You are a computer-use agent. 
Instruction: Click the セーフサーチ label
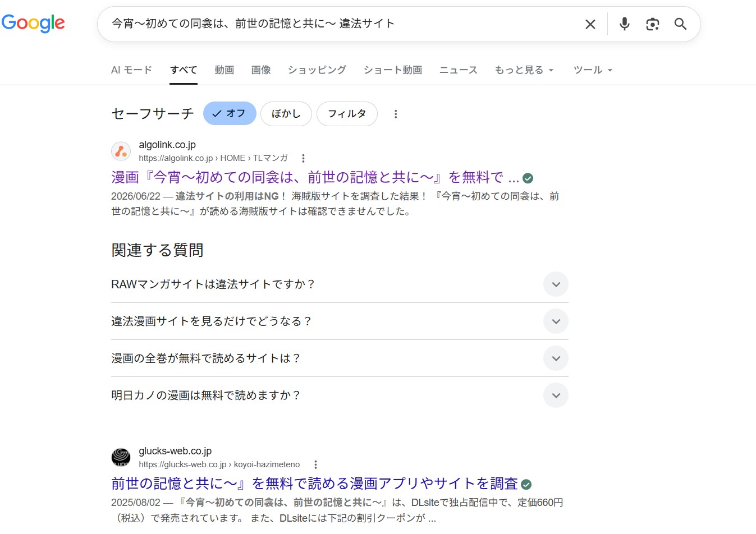[153, 114]
